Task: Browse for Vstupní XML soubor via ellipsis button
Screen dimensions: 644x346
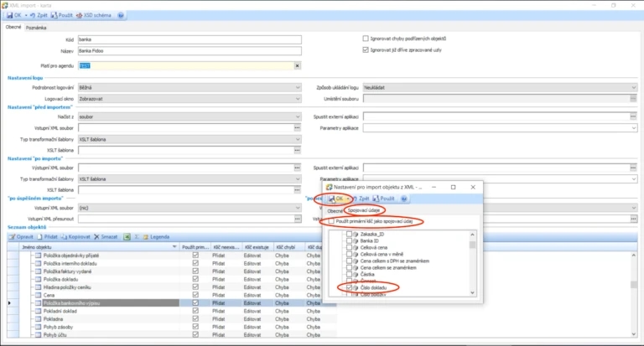Action: tap(298, 128)
